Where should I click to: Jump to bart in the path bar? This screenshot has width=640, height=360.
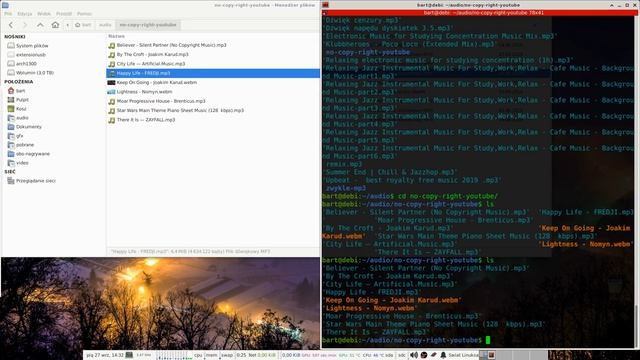click(x=83, y=25)
